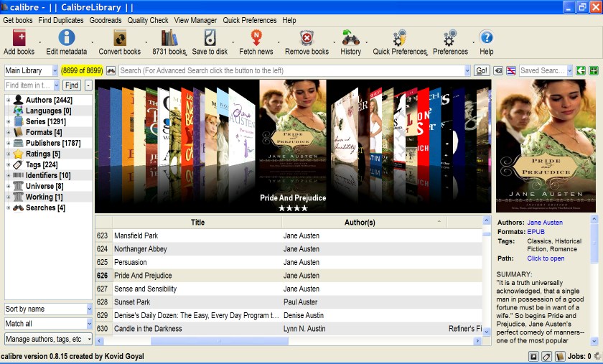Select the Sense and Sensibility row

[x=289, y=289]
